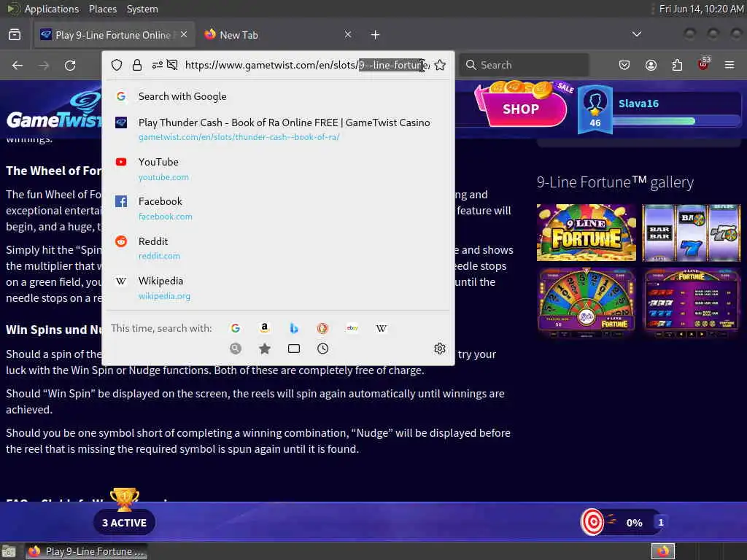Viewport: 747px width, 560px height.
Task: Search open tabs using the tab shortcut icon
Action: [x=294, y=349]
